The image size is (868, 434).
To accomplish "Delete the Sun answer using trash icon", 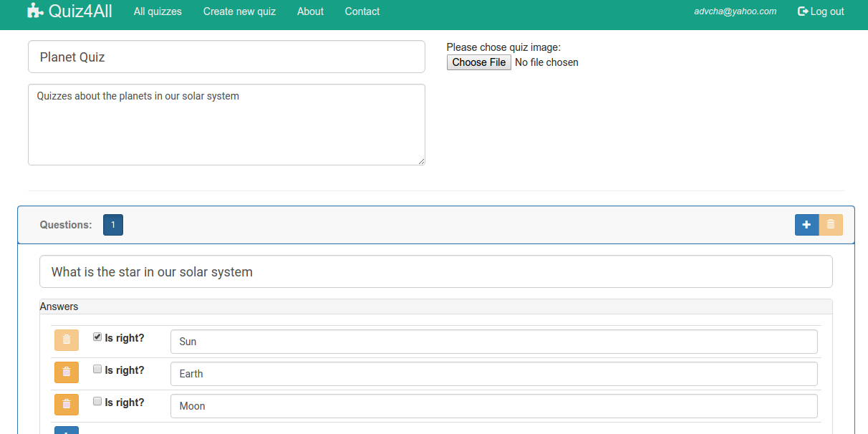I will [x=67, y=340].
